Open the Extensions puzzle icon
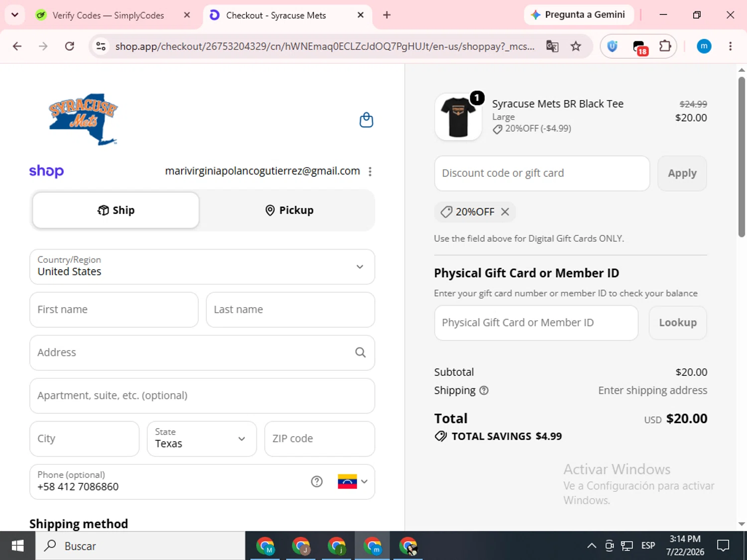The height and width of the screenshot is (560, 747). pos(665,46)
